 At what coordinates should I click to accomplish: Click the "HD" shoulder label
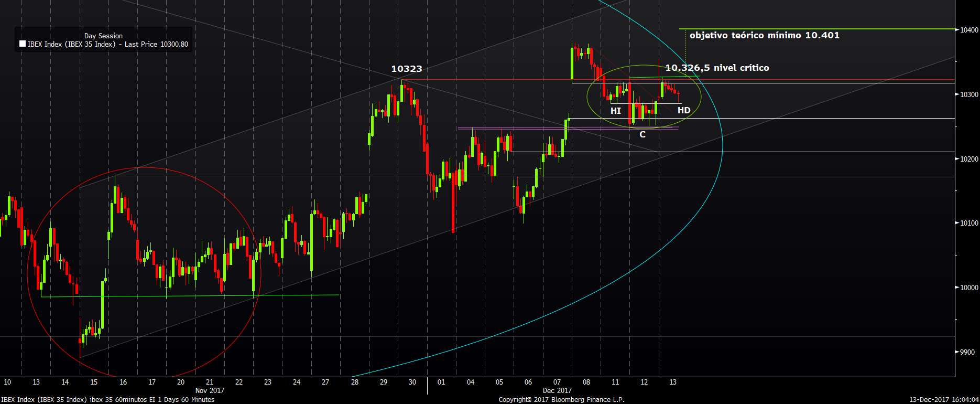684,110
